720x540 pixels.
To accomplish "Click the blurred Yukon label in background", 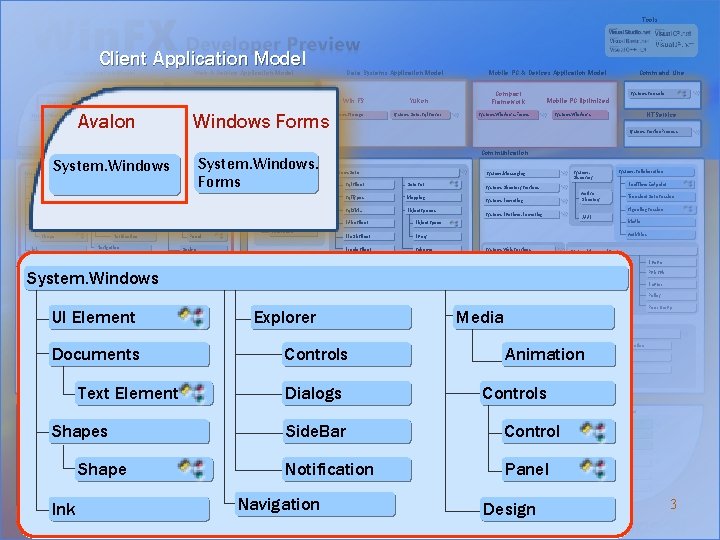I will 419,101.
